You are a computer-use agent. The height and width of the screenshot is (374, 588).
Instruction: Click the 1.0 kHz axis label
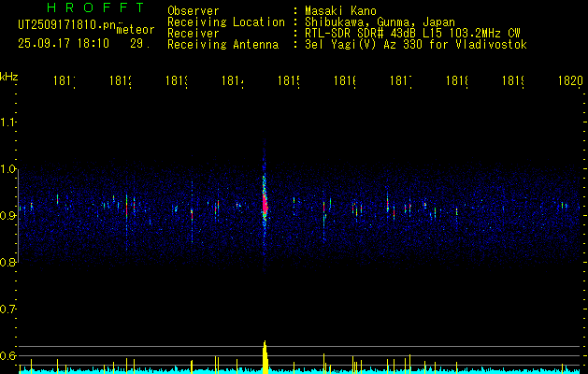click(7, 169)
